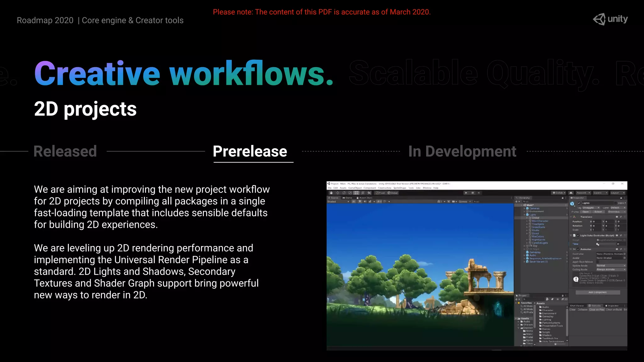This screenshot has height=362, width=644.
Task: Select the Move tool in Unity toolbar
Action: pos(337,193)
